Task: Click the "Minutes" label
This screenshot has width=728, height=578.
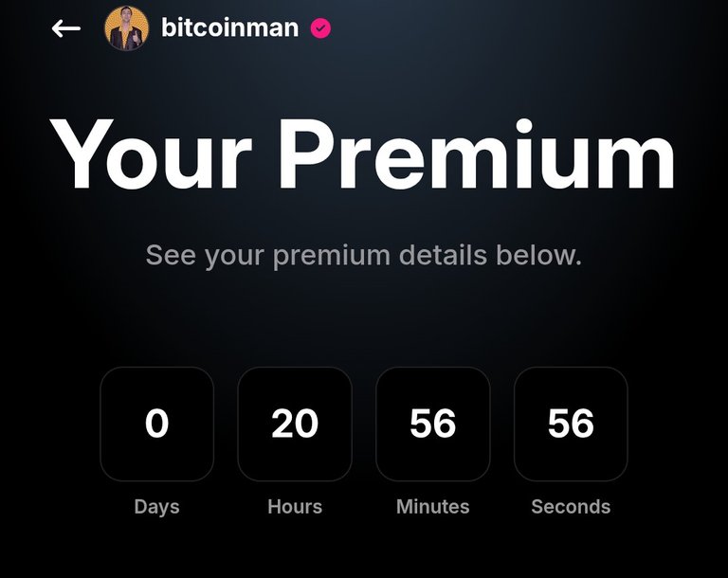Action: pos(432,507)
